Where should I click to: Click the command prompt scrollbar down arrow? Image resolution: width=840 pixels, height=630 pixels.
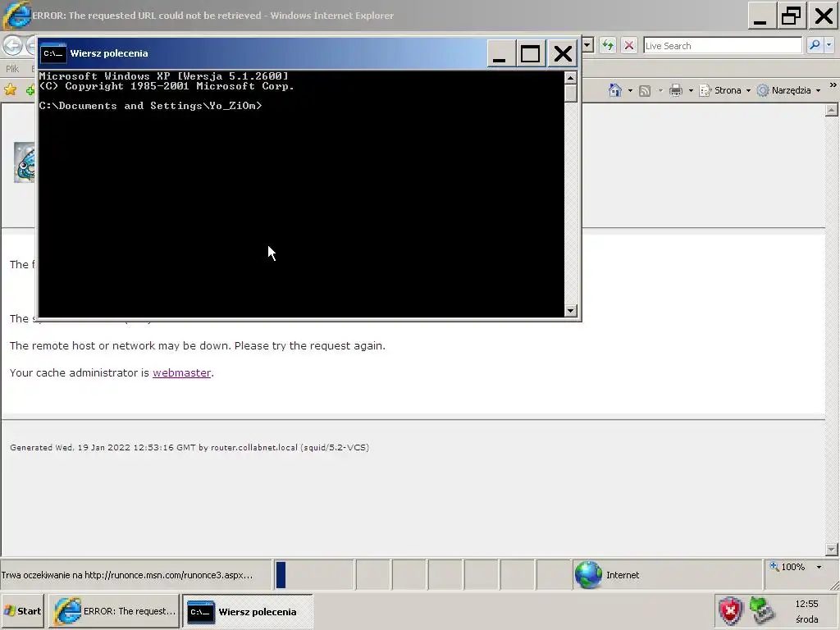tap(571, 310)
